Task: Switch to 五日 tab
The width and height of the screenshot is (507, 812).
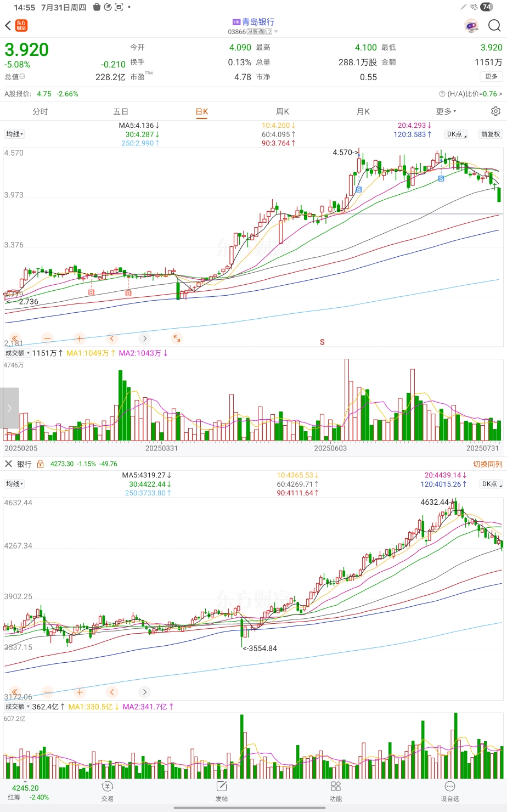Action: click(121, 111)
